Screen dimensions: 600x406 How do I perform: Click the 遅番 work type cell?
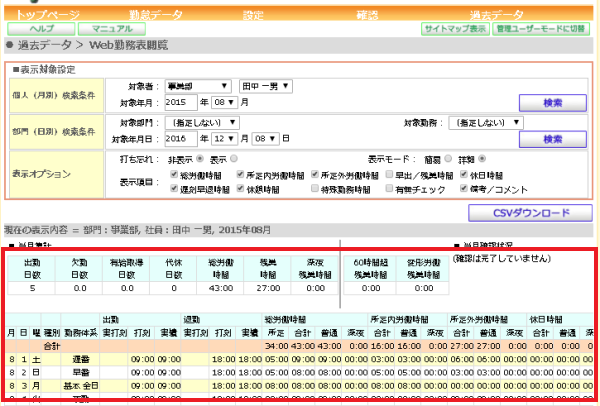[x=81, y=359]
